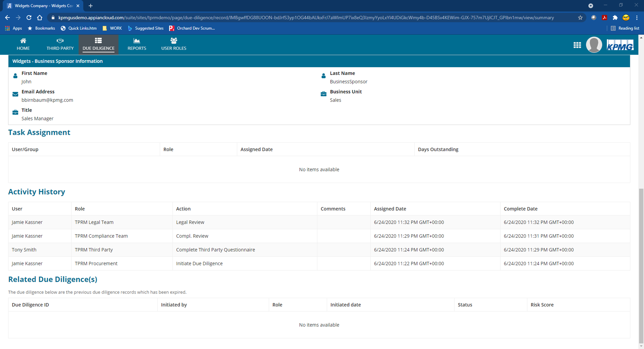Click browser forward arrow

(18, 17)
